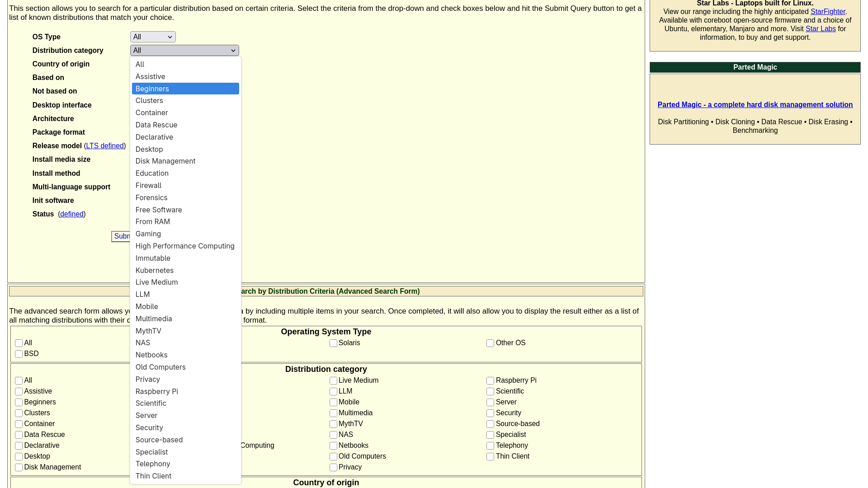Image resolution: width=868 pixels, height=488 pixels.
Task: Select High Performance Computing from the list
Action: point(185,246)
